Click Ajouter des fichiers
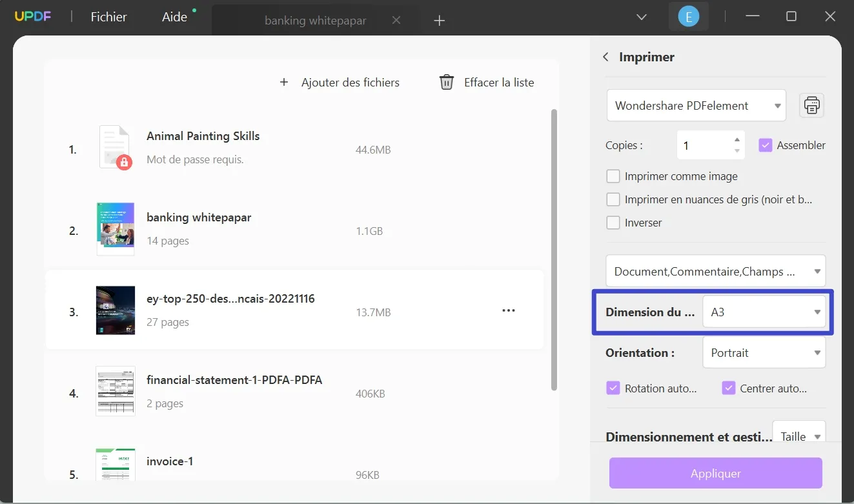Screen dimensions: 854x504 pyautogui.click(x=350, y=82)
